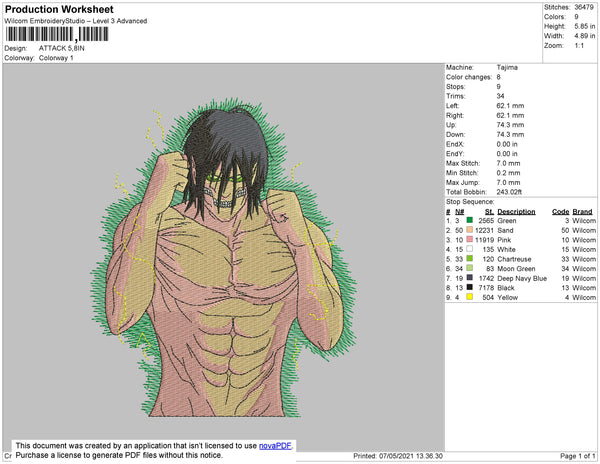Screen dimensions: 600x464
Task: Click the 'Code' column header
Action: [561, 212]
